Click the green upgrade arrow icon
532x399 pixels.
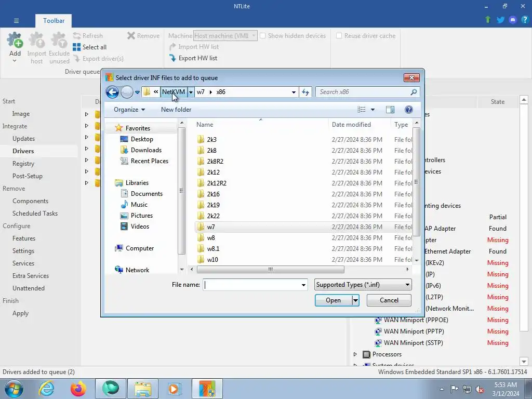coord(488,20)
